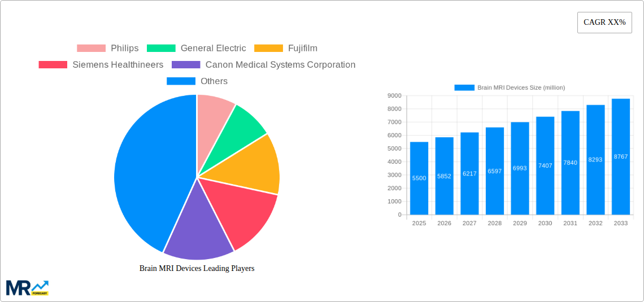Click the 2033 x-axis label
644x302 pixels.
(x=621, y=224)
